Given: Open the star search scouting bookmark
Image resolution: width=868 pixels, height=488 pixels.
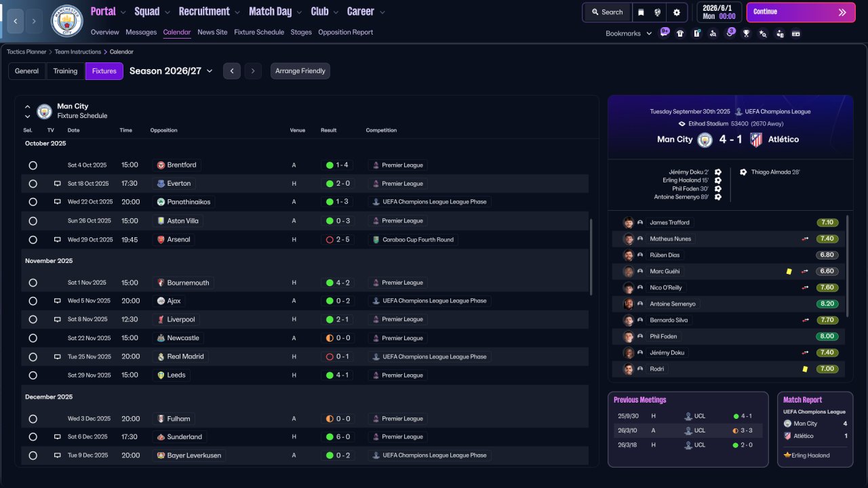Looking at the screenshot, I should tap(763, 33).
